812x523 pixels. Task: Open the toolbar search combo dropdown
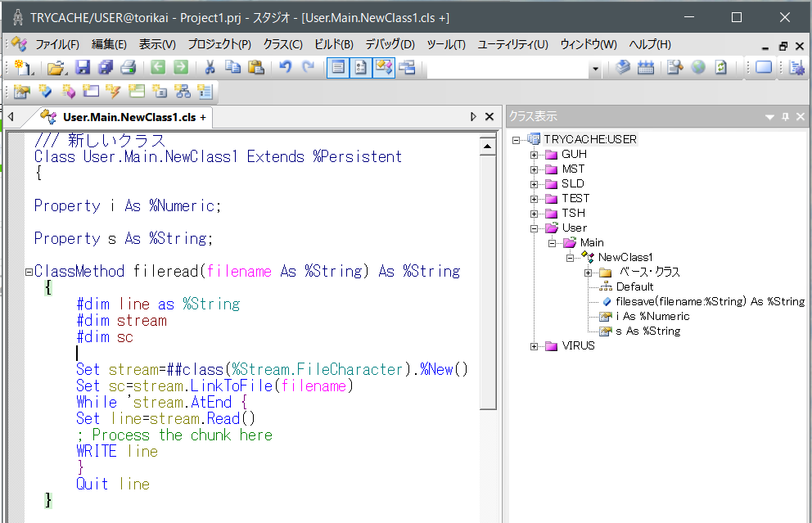(593, 69)
